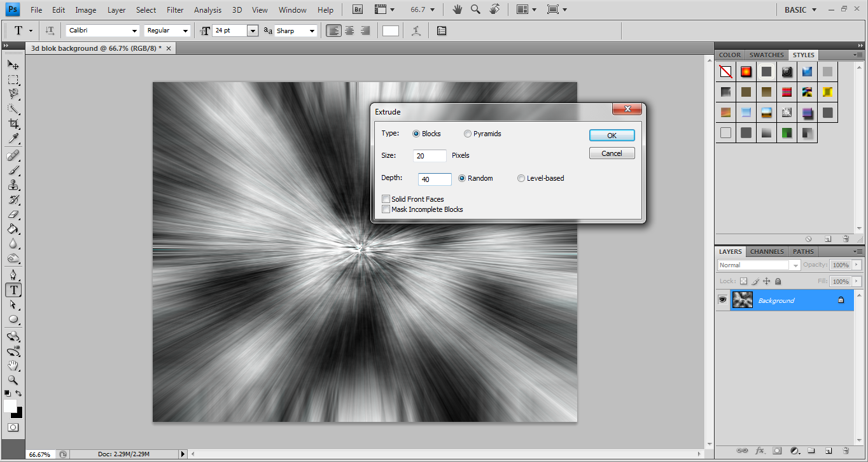Open the BASIC workspace dropdown
Viewport: 868px width, 462px height.
800,10
